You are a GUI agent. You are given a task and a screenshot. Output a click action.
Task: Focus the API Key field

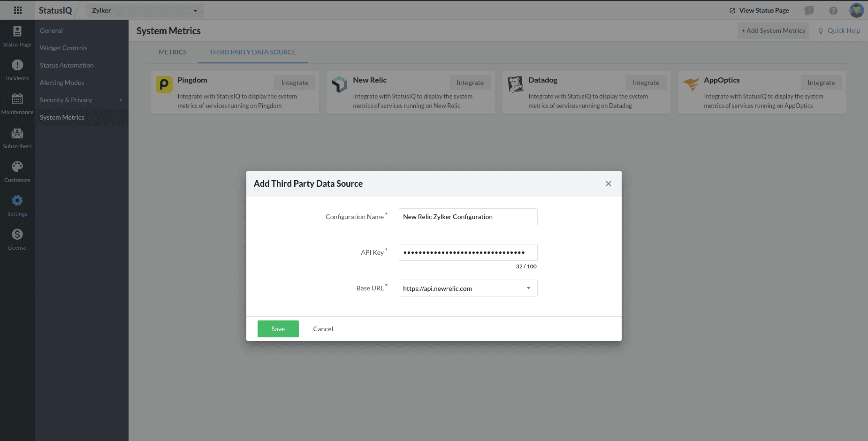click(x=468, y=252)
